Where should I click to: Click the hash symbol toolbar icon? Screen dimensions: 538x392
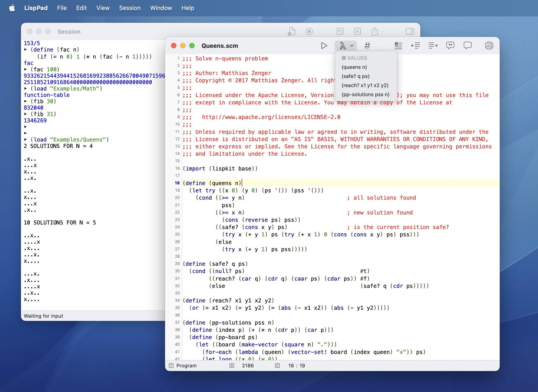point(367,46)
